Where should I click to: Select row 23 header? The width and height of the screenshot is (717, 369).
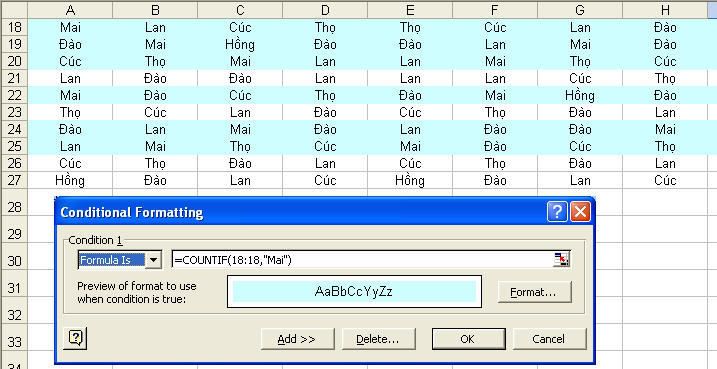(x=14, y=112)
